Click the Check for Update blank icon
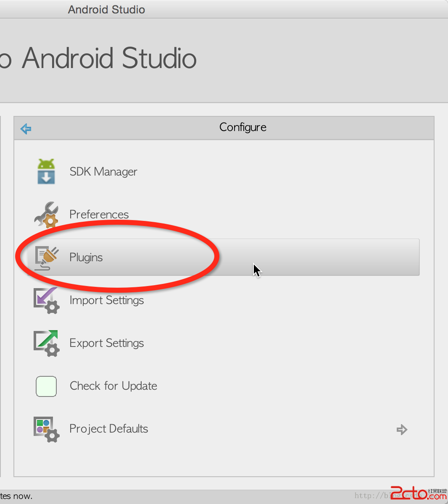Image resolution: width=448 pixels, height=504 pixels. pos(46,386)
